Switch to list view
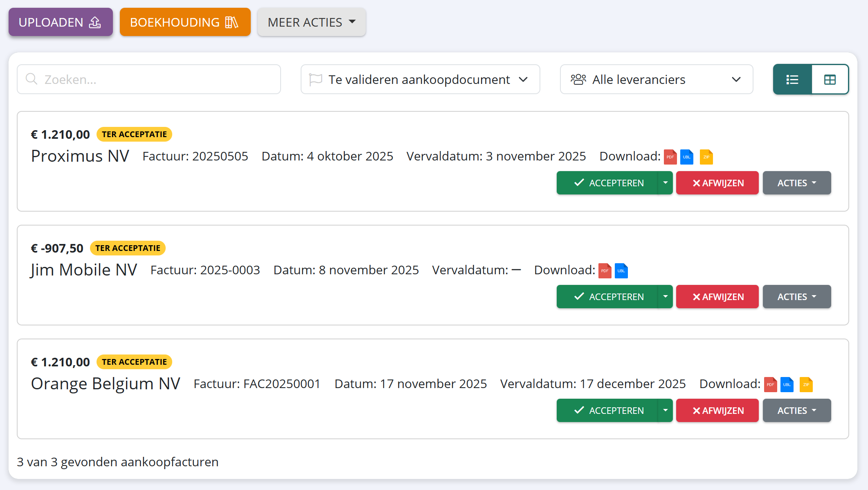 coord(792,79)
